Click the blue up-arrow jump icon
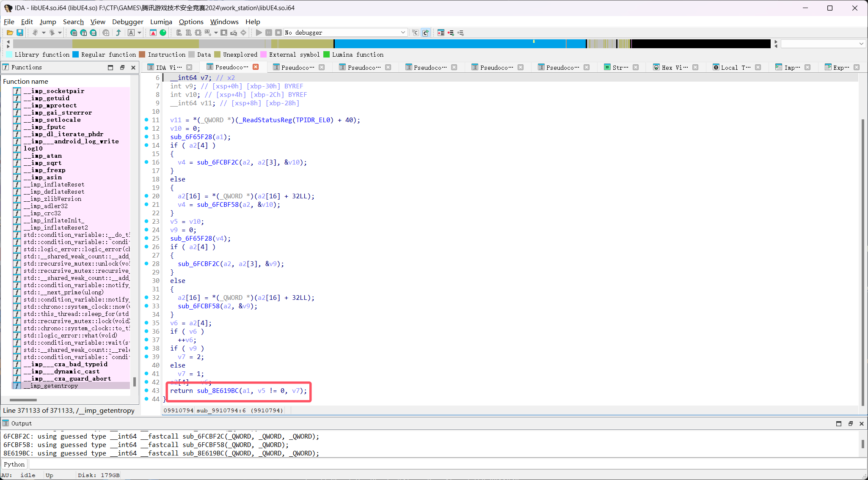Viewport: 868px width, 480px height. [x=118, y=33]
